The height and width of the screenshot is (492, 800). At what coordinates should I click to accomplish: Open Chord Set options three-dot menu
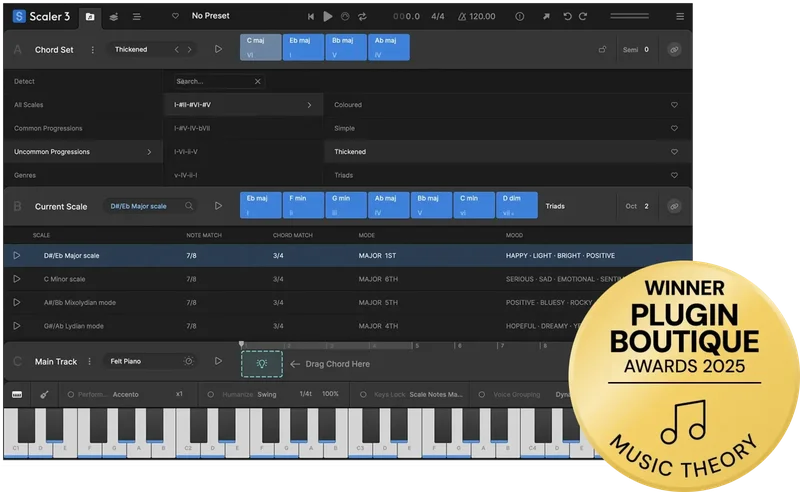point(92,50)
